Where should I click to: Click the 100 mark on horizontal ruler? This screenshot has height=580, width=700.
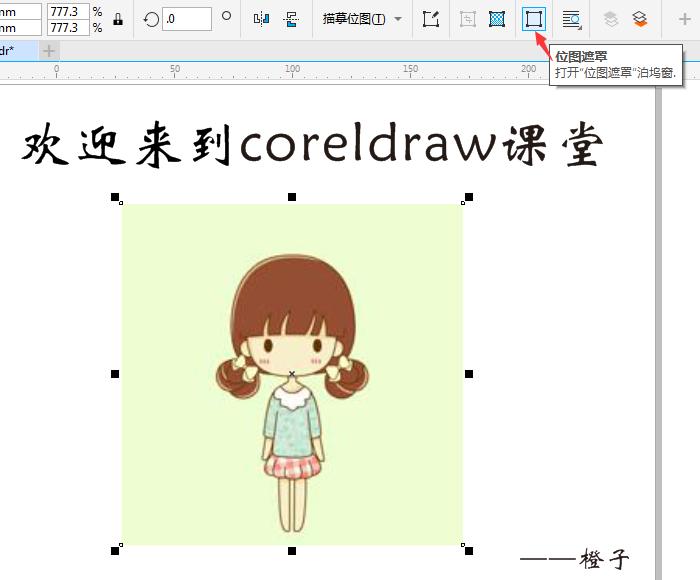pyautogui.click(x=292, y=69)
